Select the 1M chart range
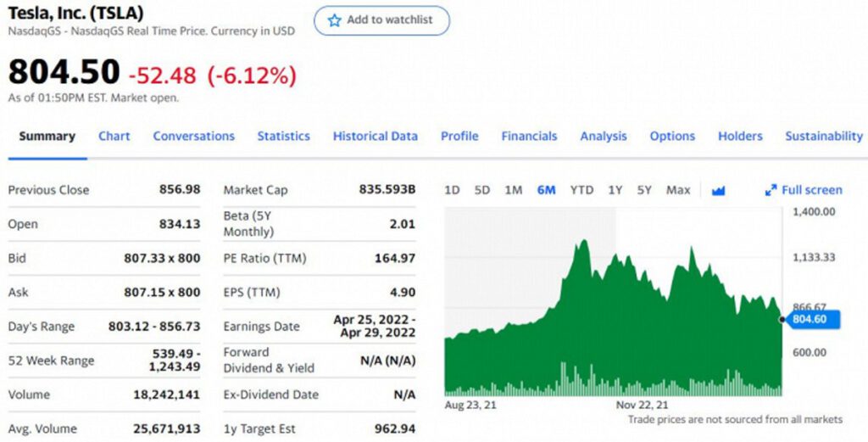Image resolution: width=868 pixels, height=442 pixels. pyautogui.click(x=514, y=190)
